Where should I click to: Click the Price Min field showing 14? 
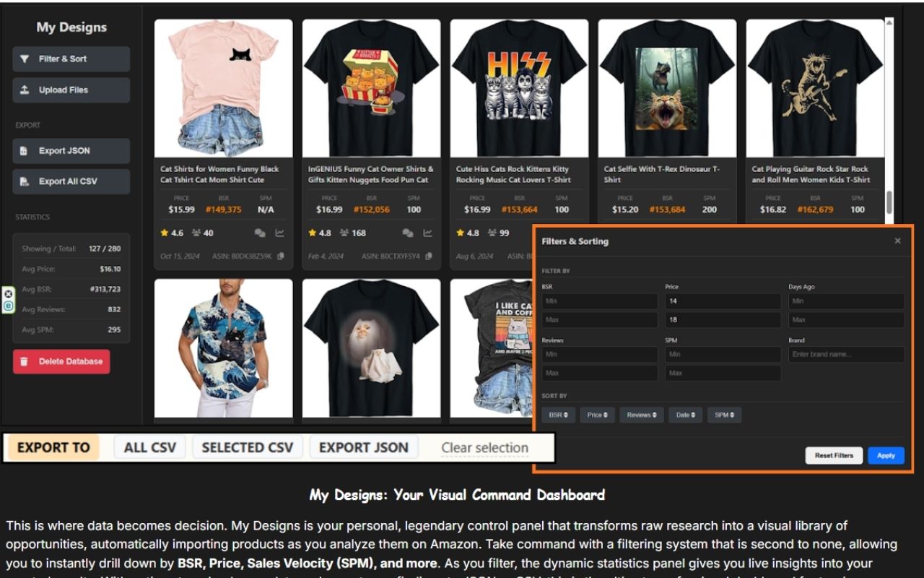pyautogui.click(x=723, y=301)
